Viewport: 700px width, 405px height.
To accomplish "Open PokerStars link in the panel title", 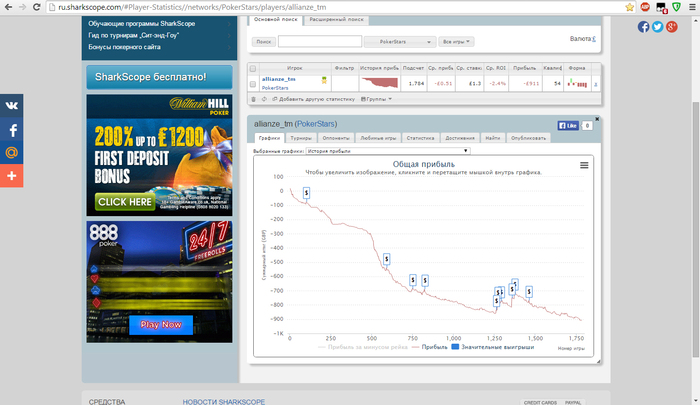I will (316, 124).
